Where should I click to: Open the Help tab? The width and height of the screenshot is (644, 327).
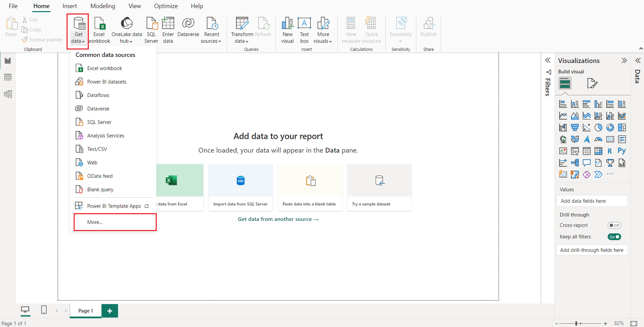click(x=197, y=6)
